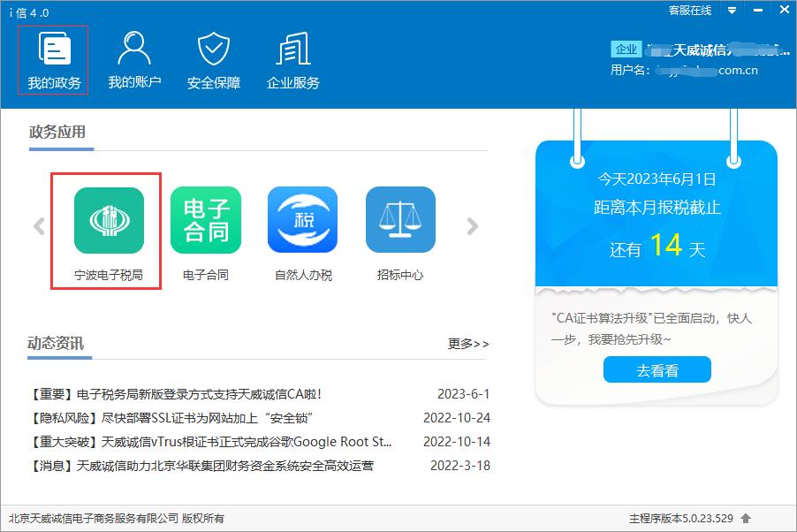Click the 企业 account type badge
Screen dimensions: 797x532
point(626,49)
